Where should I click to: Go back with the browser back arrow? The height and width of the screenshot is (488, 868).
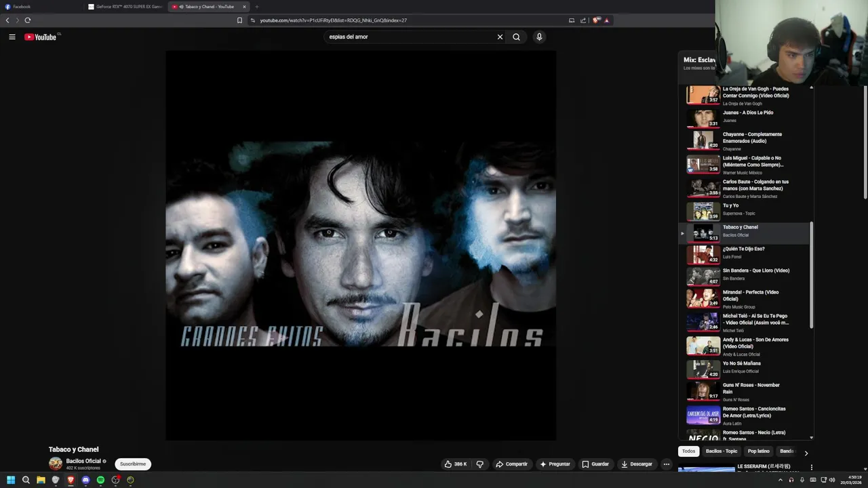click(7, 20)
